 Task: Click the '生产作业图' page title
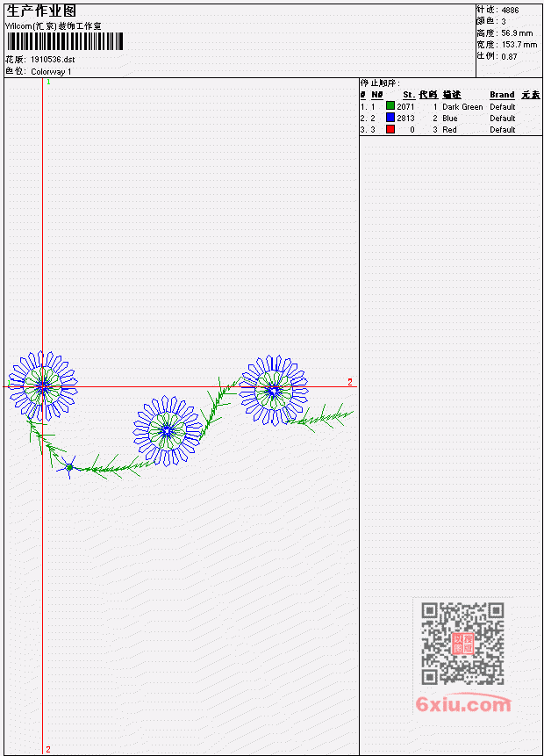pyautogui.click(x=41, y=11)
